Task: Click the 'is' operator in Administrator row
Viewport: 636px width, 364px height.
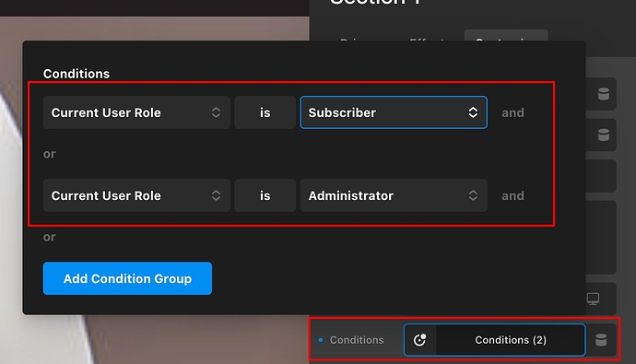Action: (x=265, y=195)
